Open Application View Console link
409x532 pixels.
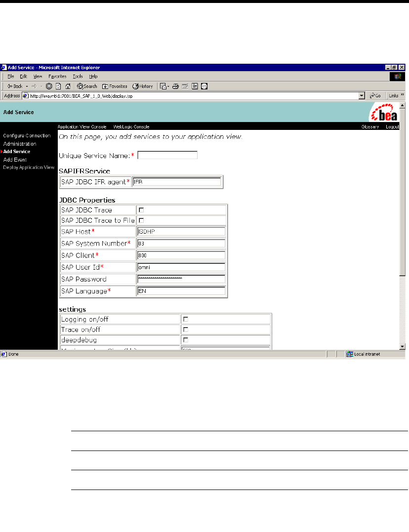tap(82, 126)
